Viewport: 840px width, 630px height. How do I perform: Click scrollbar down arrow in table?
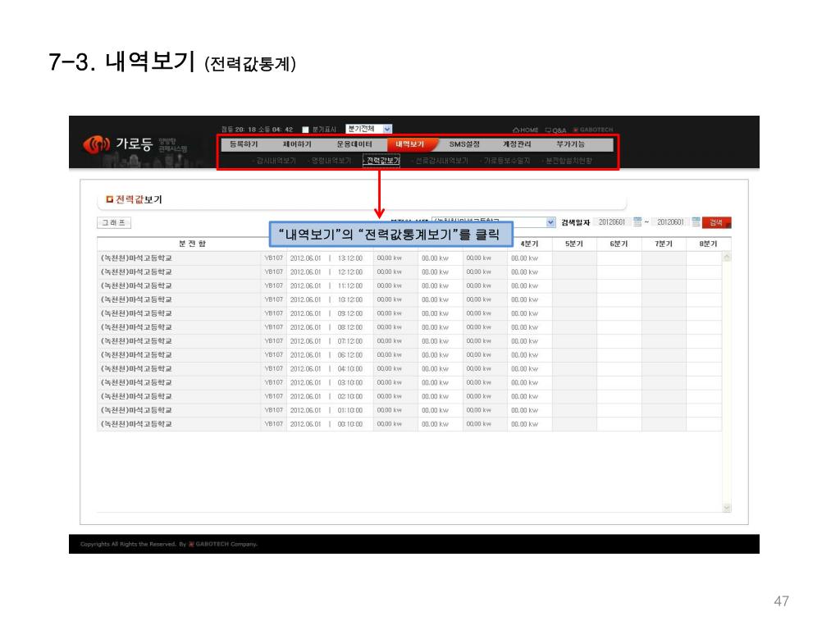727,507
